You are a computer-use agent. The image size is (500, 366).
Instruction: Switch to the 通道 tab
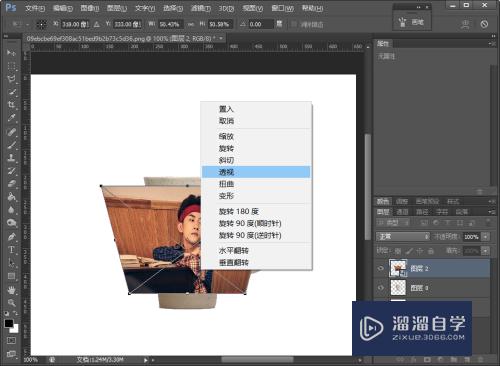click(x=402, y=212)
